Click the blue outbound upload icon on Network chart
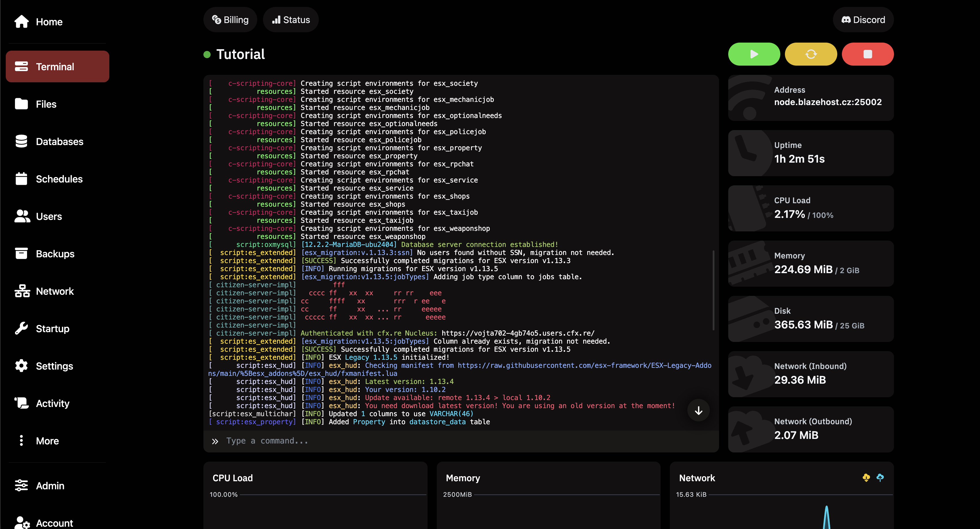The image size is (980, 529). point(880,477)
